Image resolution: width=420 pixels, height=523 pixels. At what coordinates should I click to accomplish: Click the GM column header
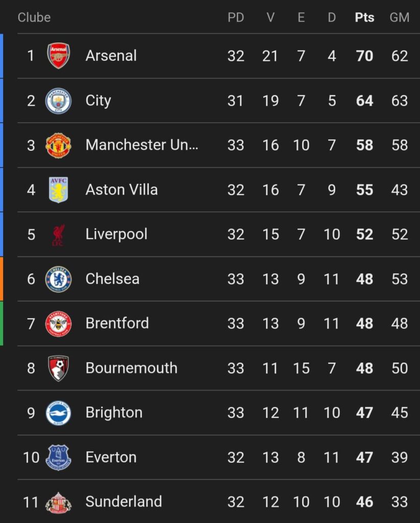pyautogui.click(x=399, y=17)
